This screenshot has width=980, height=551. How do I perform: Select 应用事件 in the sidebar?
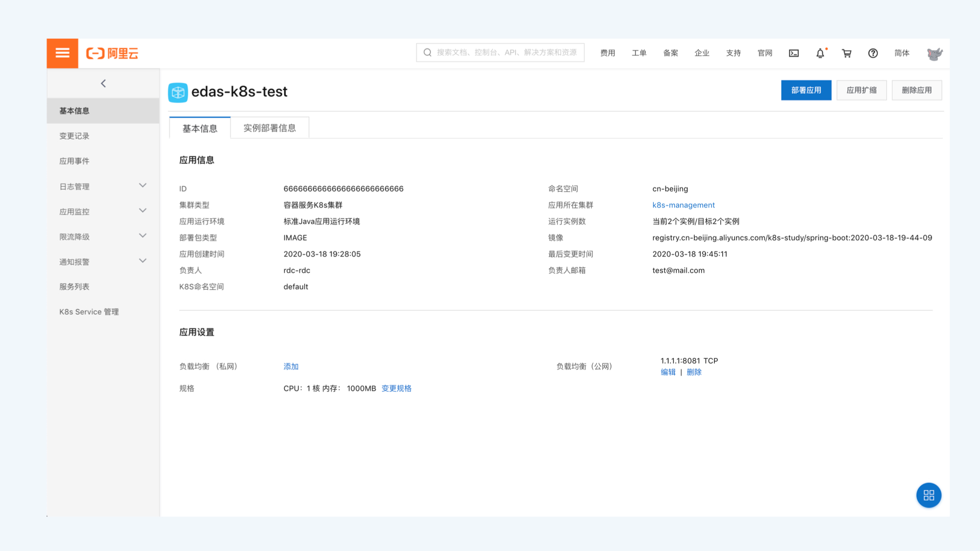click(x=103, y=161)
